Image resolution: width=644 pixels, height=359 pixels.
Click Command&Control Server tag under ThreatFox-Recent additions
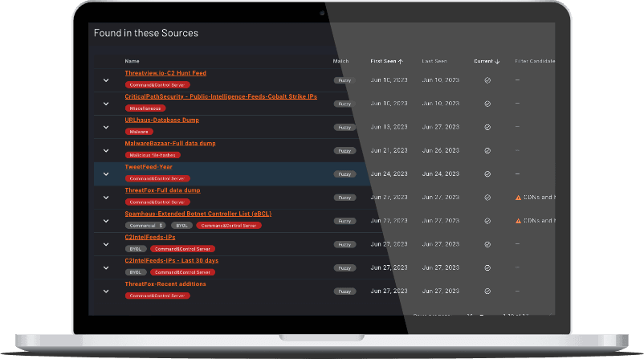(157, 296)
